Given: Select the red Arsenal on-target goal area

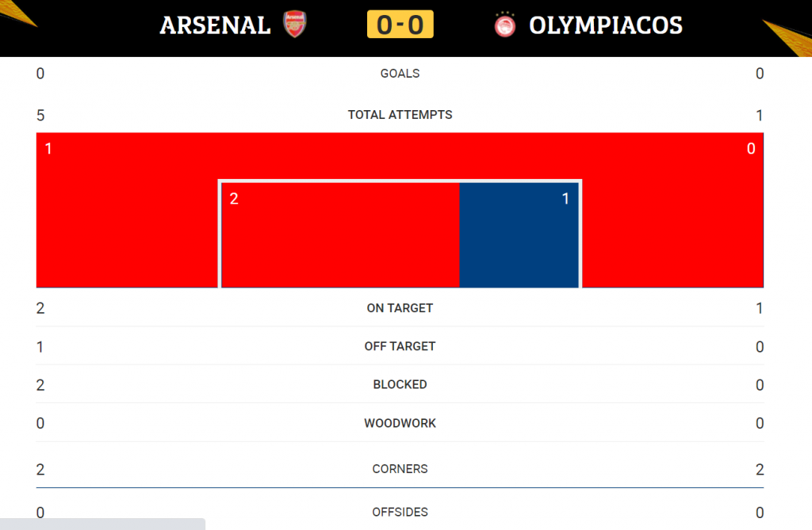Looking at the screenshot, I should click(340, 235).
